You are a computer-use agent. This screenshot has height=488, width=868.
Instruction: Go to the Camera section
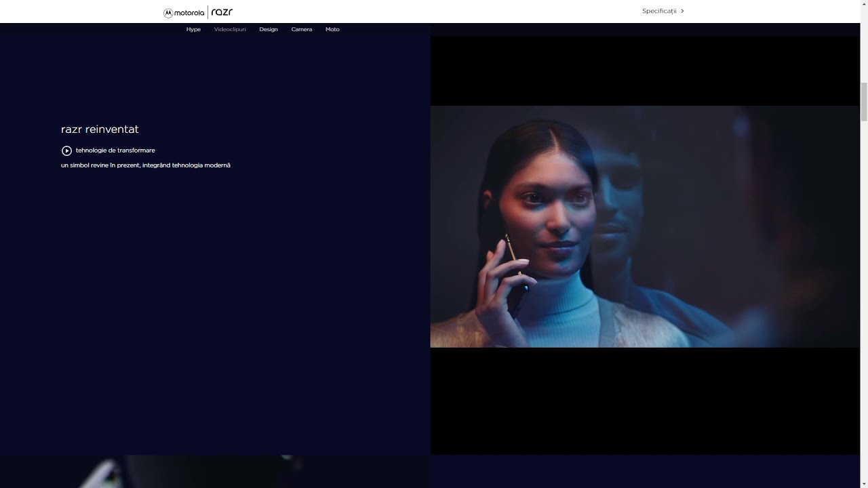pos(302,29)
